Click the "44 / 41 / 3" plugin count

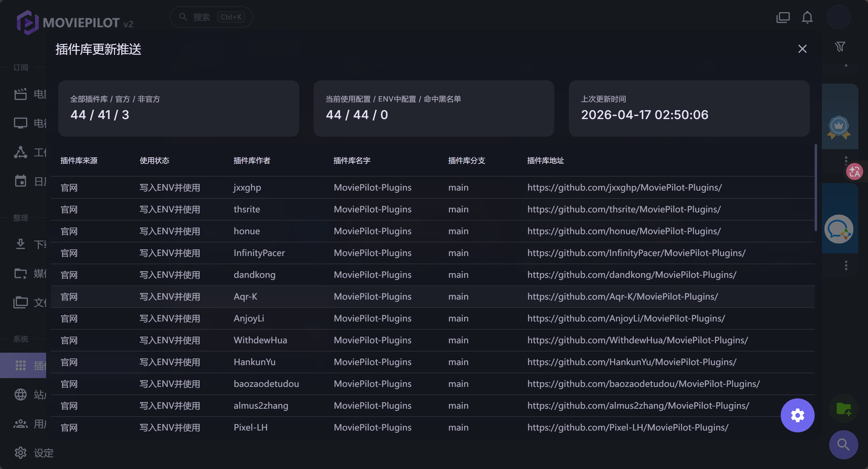coord(100,115)
